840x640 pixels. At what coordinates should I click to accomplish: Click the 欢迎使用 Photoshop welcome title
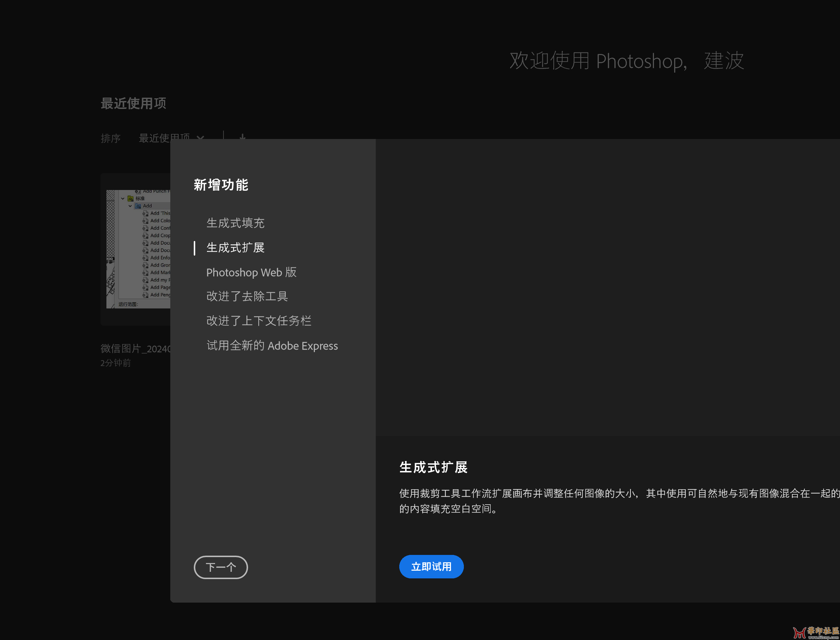626,61
